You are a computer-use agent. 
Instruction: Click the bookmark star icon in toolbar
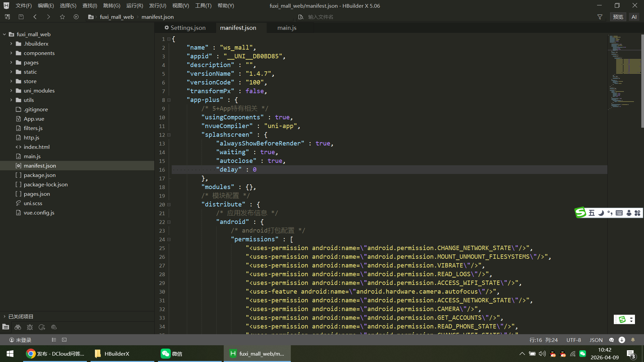[62, 17]
